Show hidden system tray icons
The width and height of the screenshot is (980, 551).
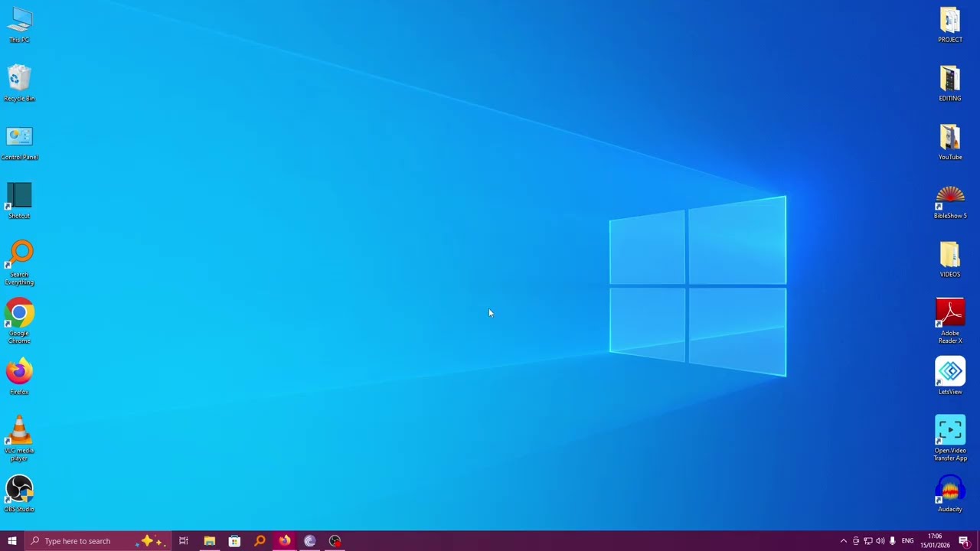[844, 541]
